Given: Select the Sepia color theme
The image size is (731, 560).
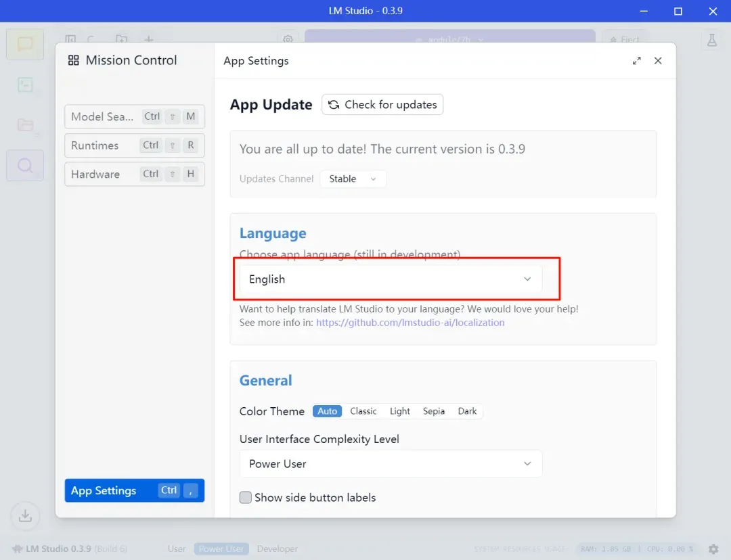Looking at the screenshot, I should tap(434, 411).
